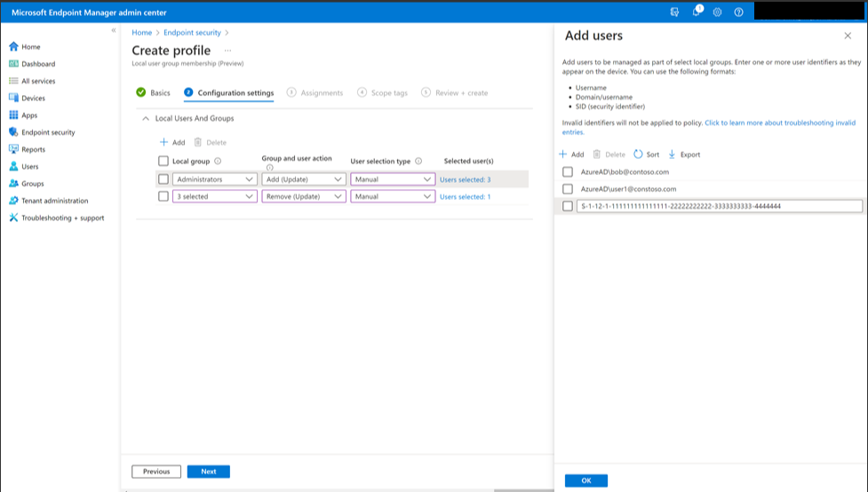Sort the Add users list
This screenshot has width=868, height=492.
(647, 155)
